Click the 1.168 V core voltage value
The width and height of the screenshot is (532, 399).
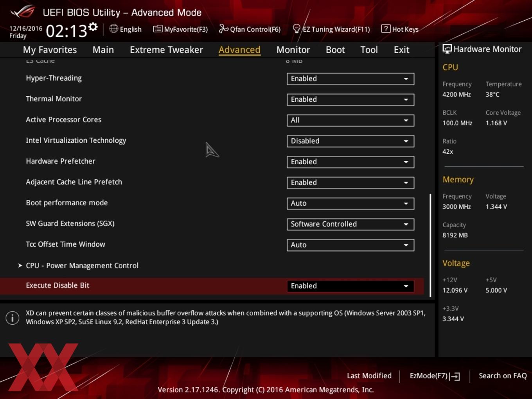[496, 123]
